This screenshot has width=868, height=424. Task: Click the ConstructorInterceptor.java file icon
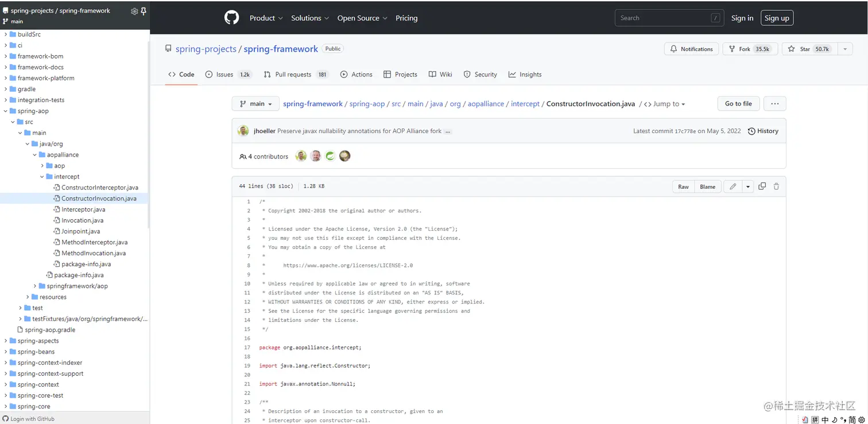(x=57, y=188)
